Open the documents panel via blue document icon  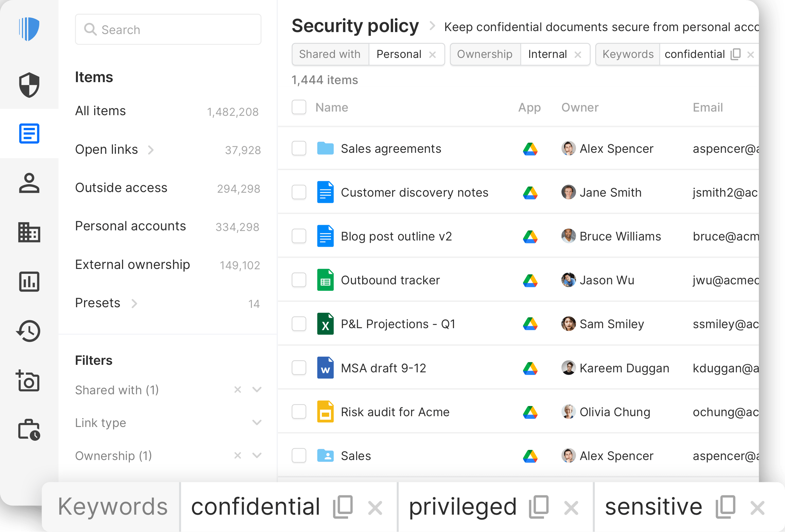click(x=29, y=134)
